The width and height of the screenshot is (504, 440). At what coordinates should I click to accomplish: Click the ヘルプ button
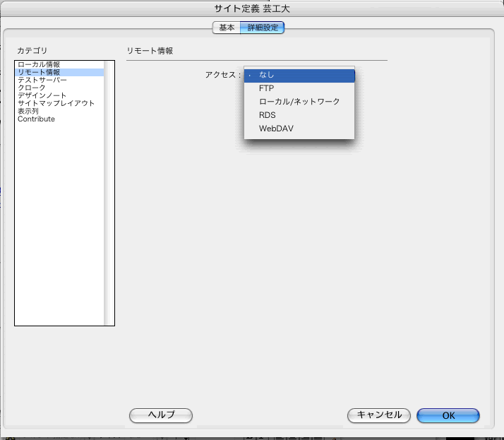pyautogui.click(x=161, y=415)
